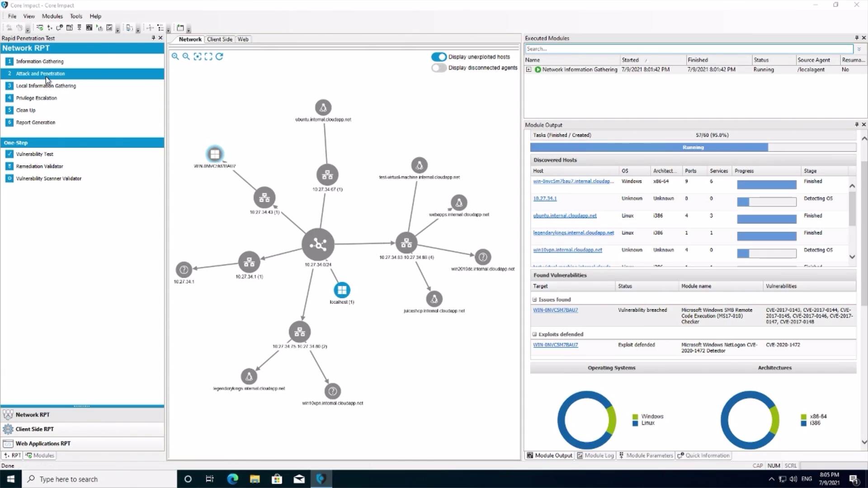868x488 pixels.
Task: Open the ubuntu.internal.cloudapp.net host link
Action: (x=565, y=216)
